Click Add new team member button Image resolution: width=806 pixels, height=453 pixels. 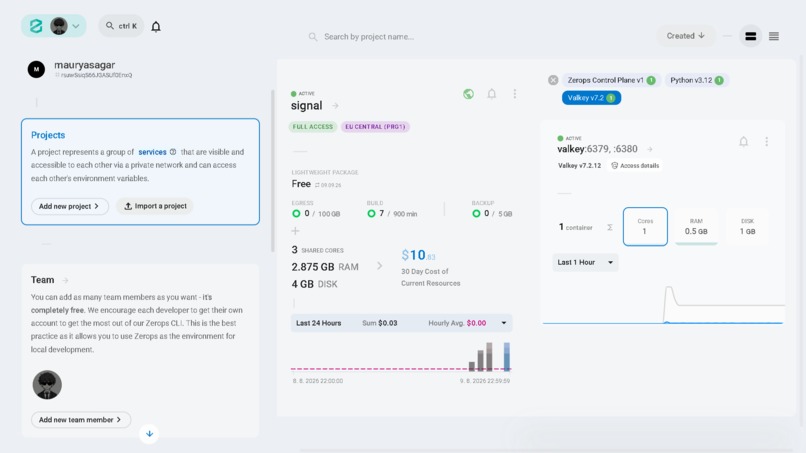point(81,420)
